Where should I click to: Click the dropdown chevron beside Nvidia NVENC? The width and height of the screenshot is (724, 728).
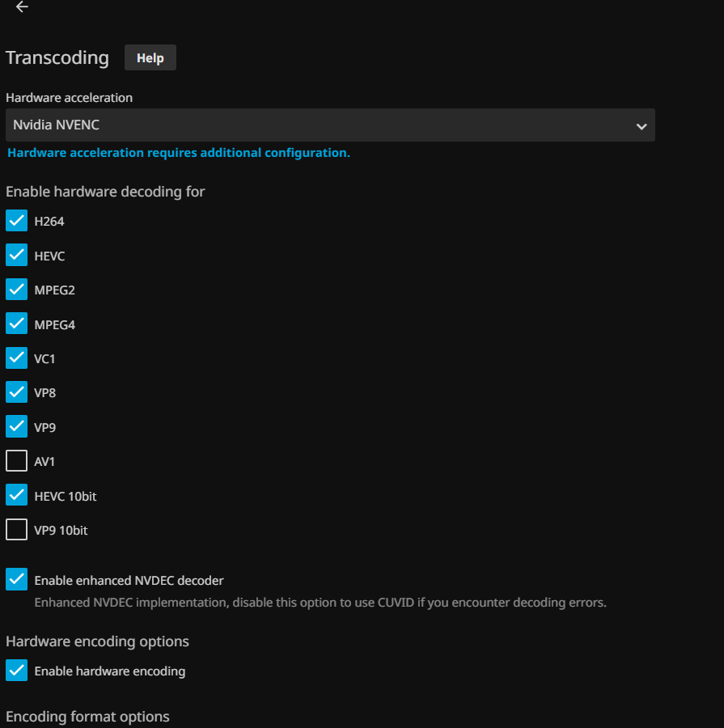641,126
